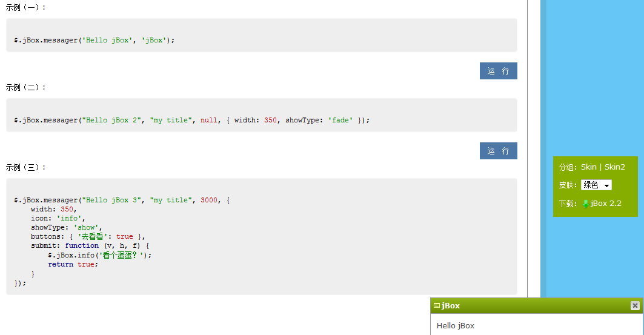Image resolution: width=644 pixels, height=335 pixels.
Task: Click the 下载 label in the sidebar
Action: pyautogui.click(x=568, y=204)
